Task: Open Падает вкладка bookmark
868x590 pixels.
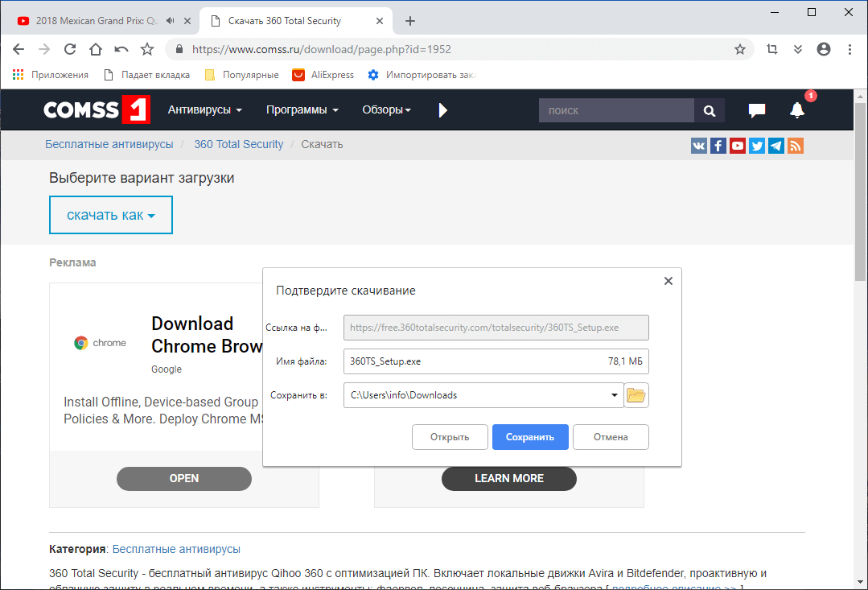Action: (x=146, y=75)
